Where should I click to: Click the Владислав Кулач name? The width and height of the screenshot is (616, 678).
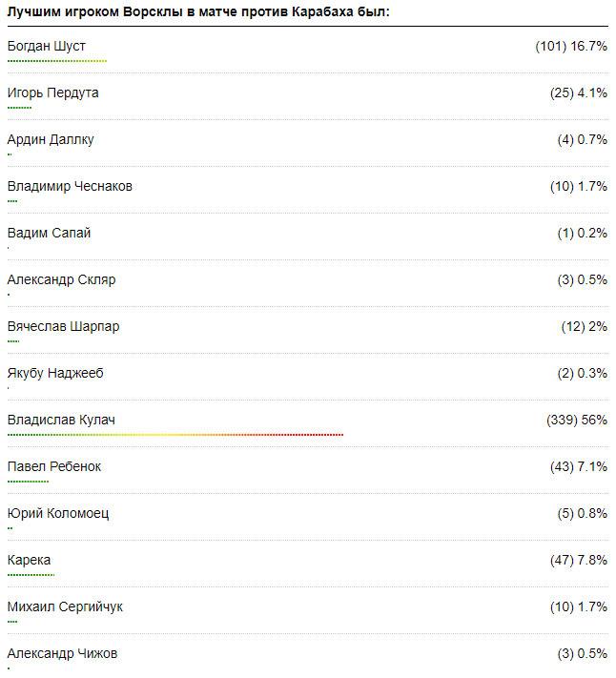pyautogui.click(x=61, y=420)
